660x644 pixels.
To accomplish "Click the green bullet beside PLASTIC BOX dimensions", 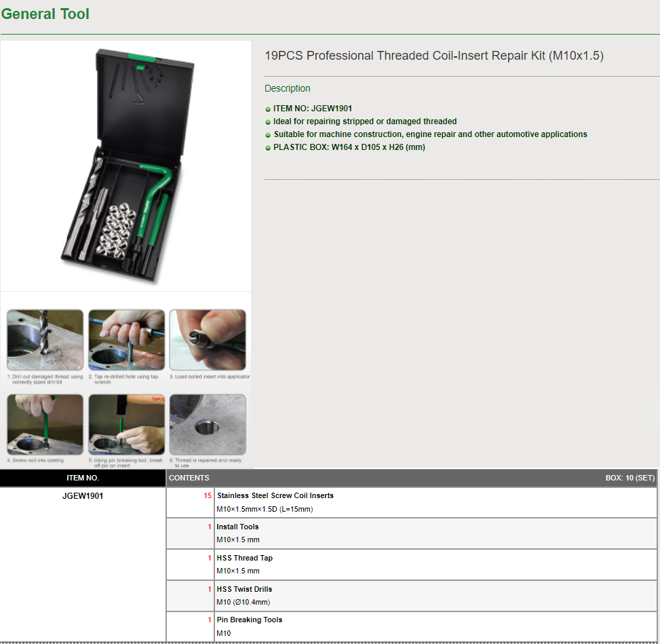I will 269,148.
